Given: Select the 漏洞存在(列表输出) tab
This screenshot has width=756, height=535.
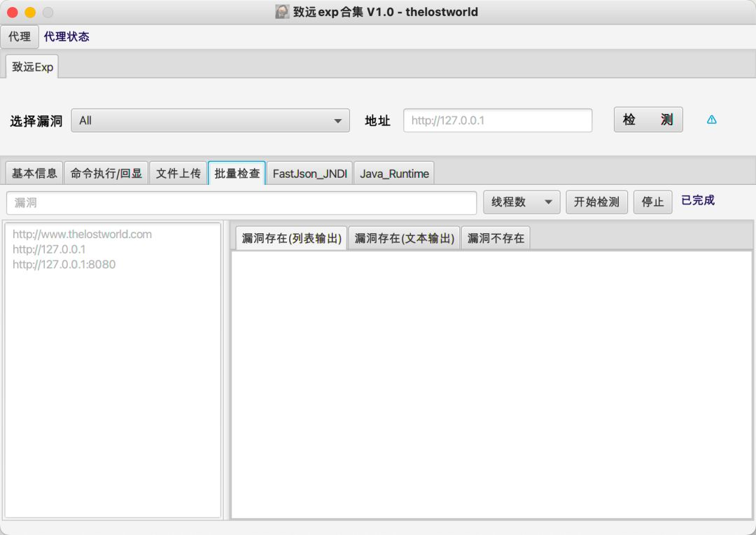Looking at the screenshot, I should tap(291, 238).
